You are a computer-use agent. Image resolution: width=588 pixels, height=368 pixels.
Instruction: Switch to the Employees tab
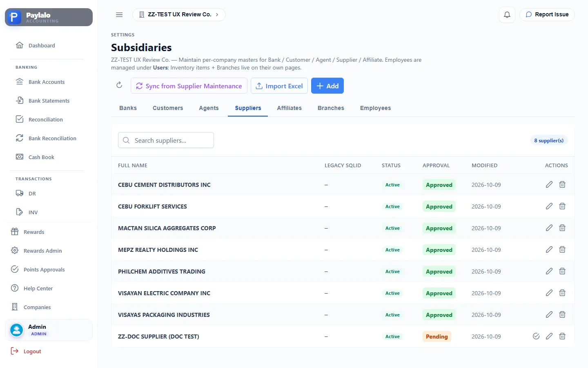coord(375,108)
